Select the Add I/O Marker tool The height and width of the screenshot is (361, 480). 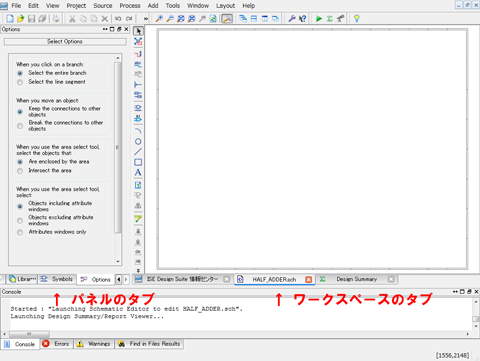[138, 95]
